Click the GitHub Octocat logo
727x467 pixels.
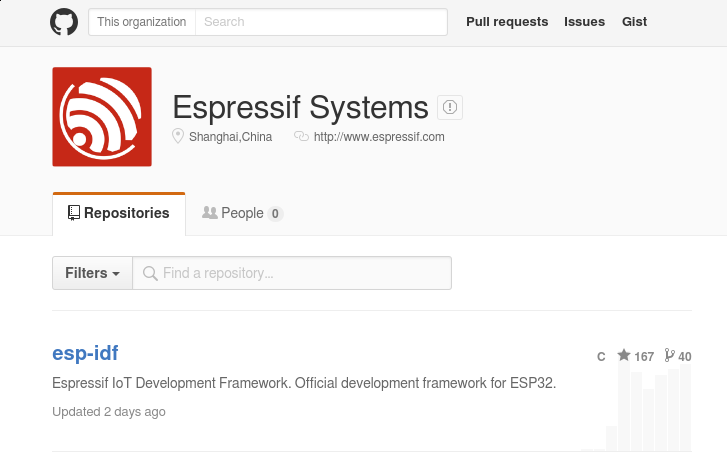pyautogui.click(x=64, y=22)
